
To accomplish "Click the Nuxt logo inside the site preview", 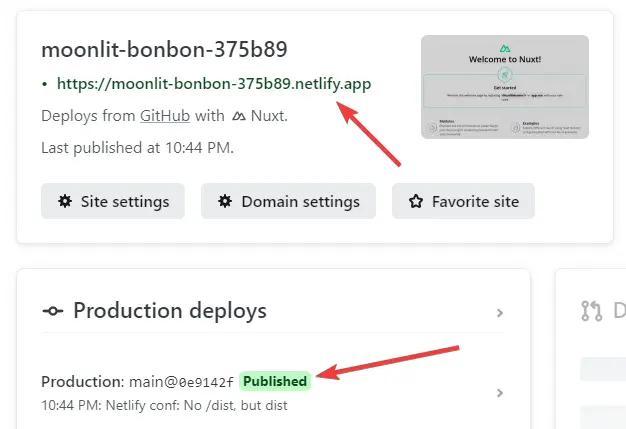I will [504, 48].
